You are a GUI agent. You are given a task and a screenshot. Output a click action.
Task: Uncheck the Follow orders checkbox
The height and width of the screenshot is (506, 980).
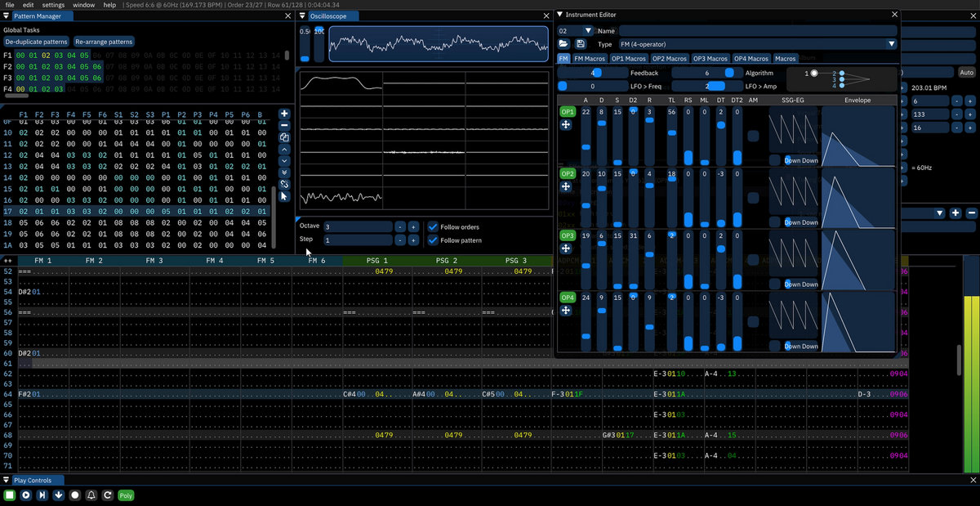coord(434,226)
